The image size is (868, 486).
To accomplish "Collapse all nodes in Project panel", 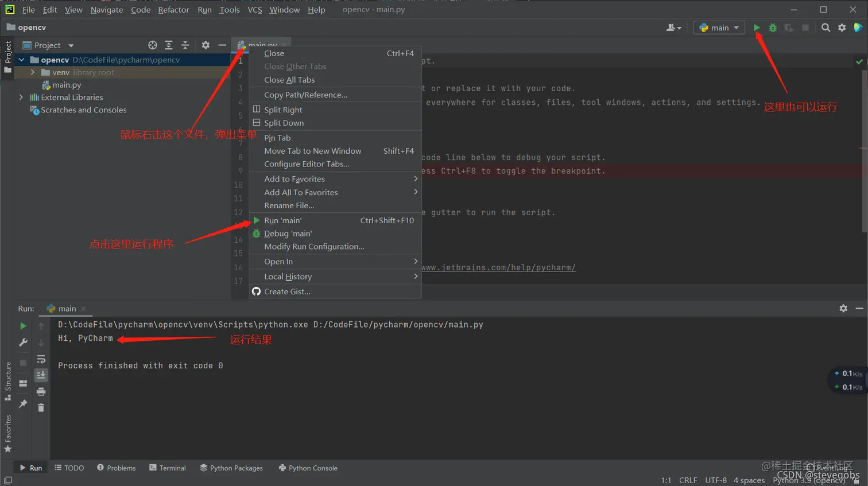I will tap(185, 45).
